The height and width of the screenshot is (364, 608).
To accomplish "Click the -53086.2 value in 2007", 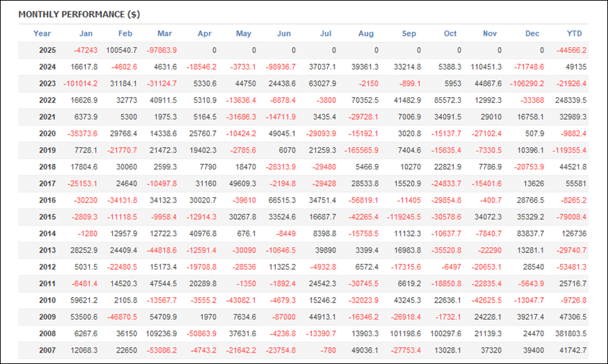I will pos(161,350).
